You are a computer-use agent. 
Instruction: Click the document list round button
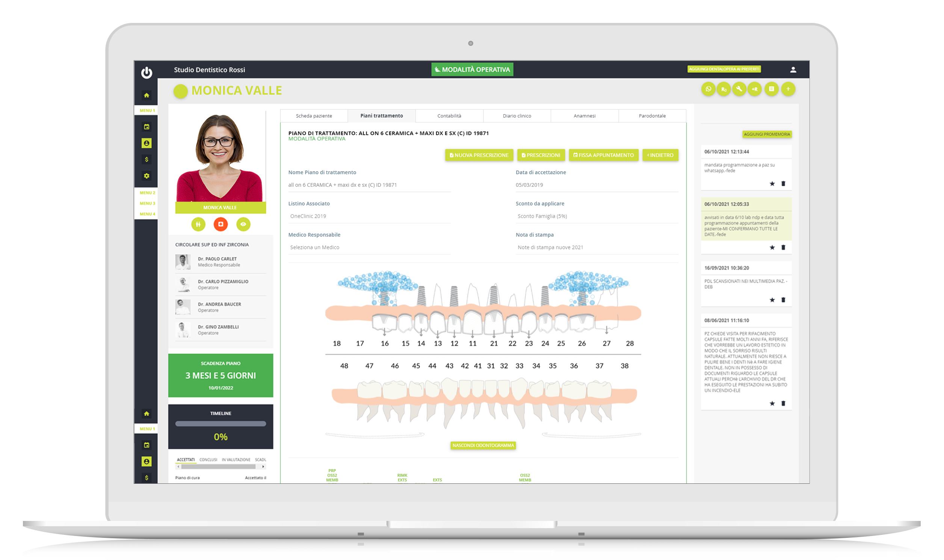tap(772, 89)
